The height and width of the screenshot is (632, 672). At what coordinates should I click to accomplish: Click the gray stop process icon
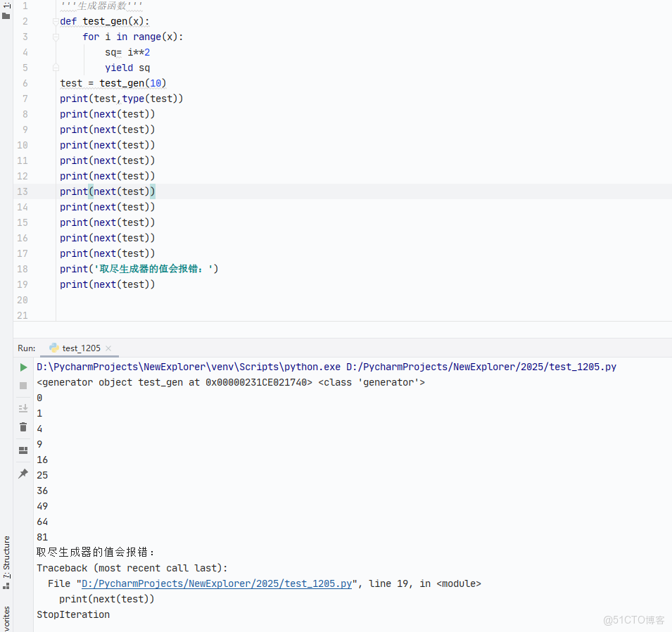[x=23, y=386]
